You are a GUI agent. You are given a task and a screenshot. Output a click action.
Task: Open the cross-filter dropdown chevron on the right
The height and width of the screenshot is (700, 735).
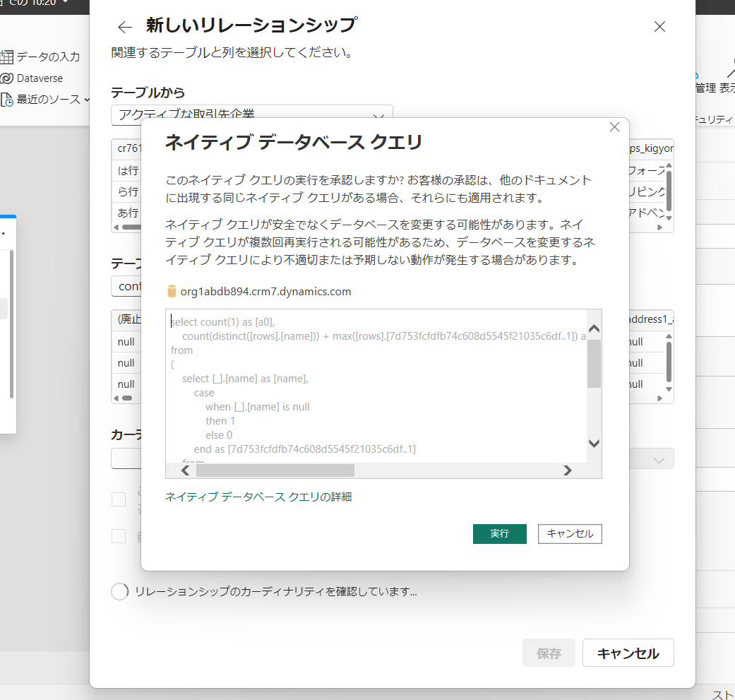(x=659, y=461)
